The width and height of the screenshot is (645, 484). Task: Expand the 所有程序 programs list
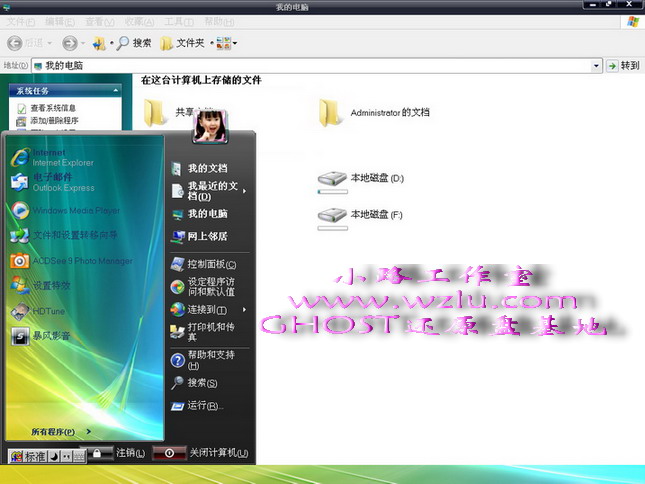60,432
